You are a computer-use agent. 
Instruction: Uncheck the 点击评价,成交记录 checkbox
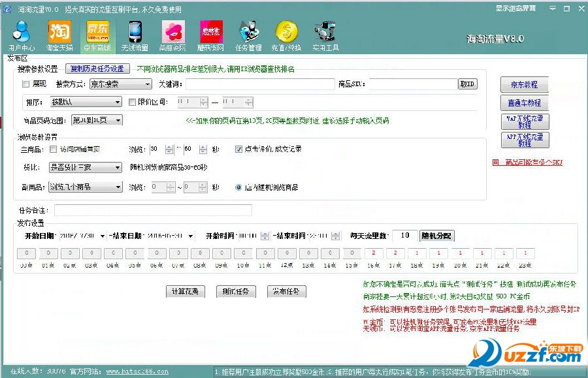click(238, 149)
